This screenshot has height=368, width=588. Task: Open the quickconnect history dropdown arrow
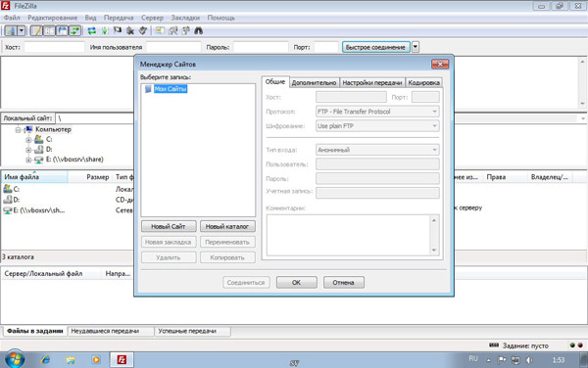pyautogui.click(x=416, y=47)
